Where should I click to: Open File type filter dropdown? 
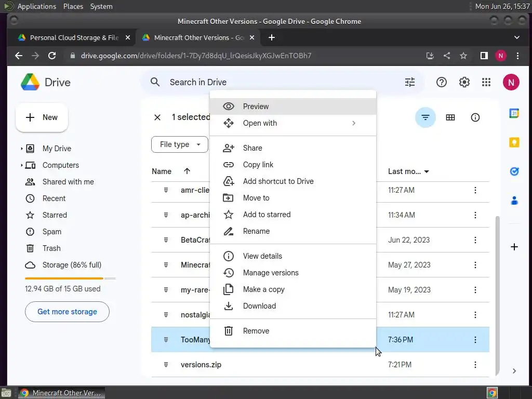(x=179, y=144)
